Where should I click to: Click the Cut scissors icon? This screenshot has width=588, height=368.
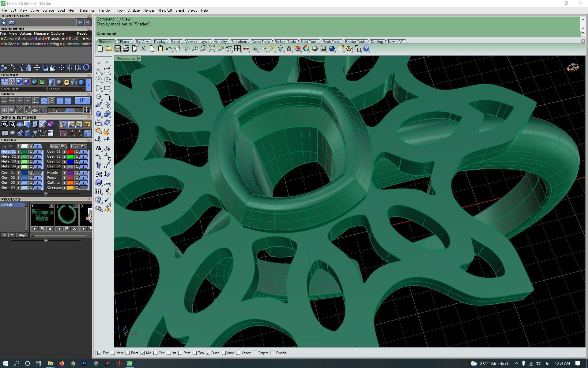coord(143,48)
